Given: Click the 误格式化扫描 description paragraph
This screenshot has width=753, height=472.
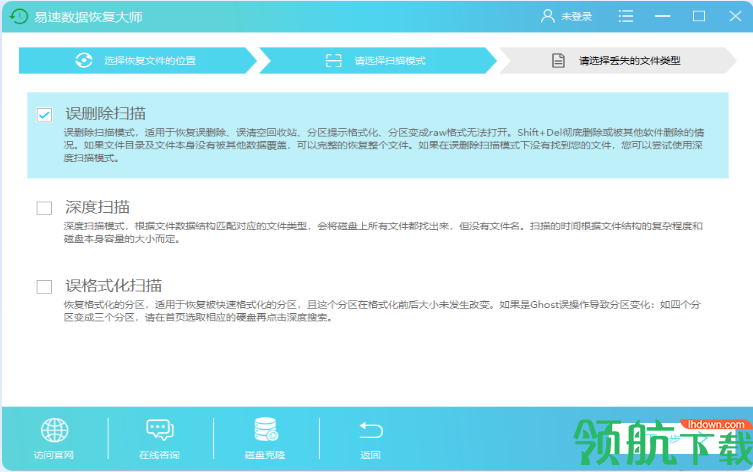Looking at the screenshot, I should 382,311.
